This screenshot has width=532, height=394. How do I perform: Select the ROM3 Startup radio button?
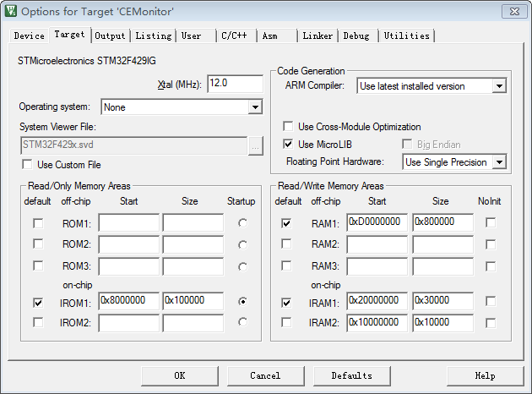pyautogui.click(x=242, y=267)
